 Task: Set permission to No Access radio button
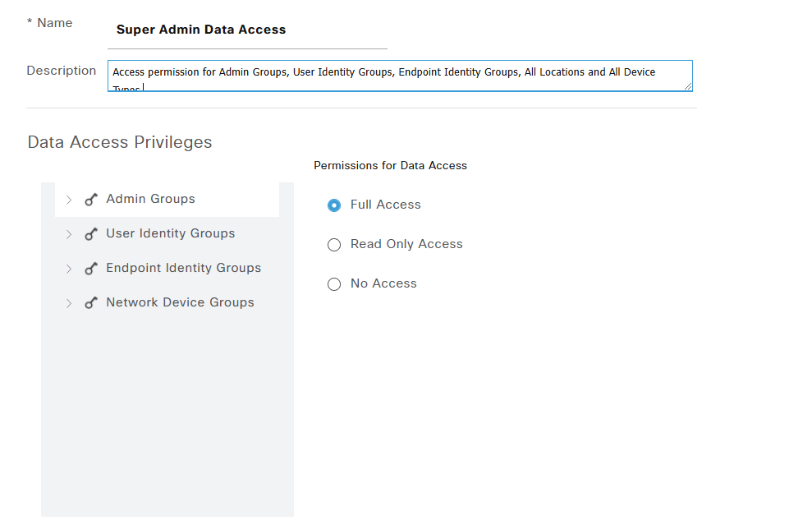tap(334, 284)
